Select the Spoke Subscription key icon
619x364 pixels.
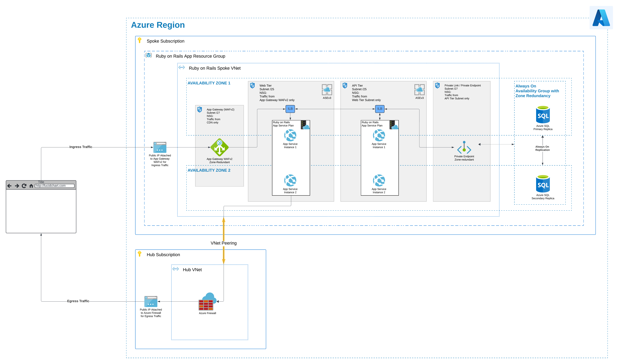pos(140,40)
